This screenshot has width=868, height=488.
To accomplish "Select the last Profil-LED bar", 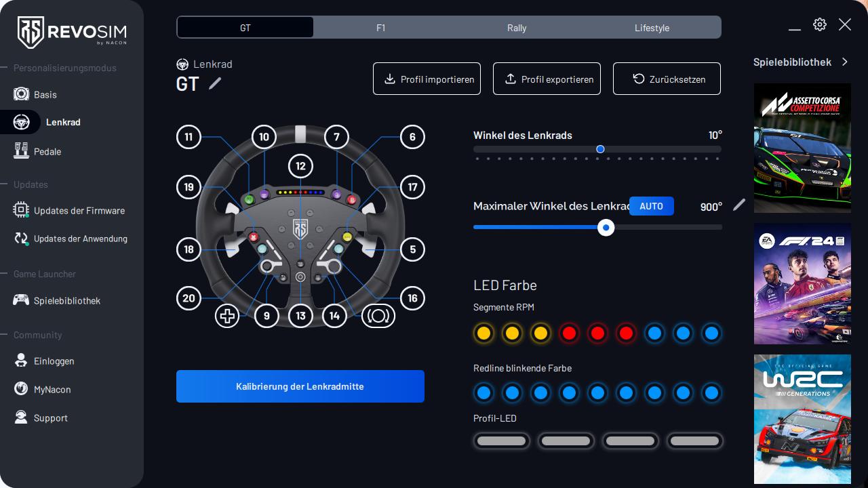I will [x=694, y=441].
